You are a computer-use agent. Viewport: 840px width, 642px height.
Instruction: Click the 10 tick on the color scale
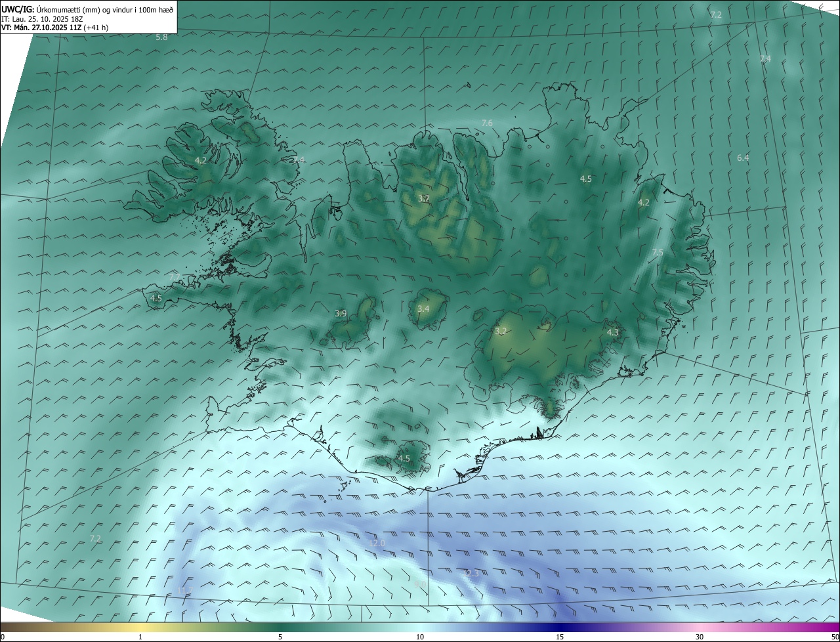point(420,637)
